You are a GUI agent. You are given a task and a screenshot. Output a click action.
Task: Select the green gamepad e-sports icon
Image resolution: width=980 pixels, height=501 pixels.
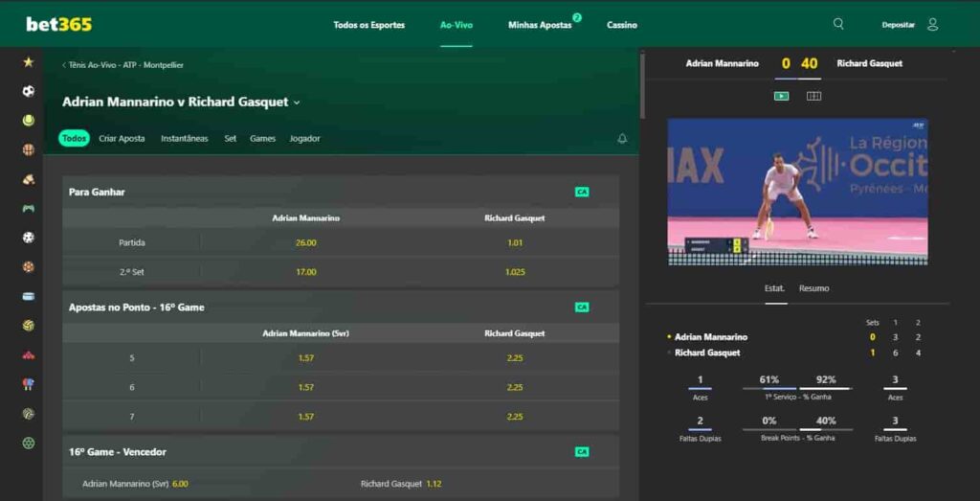[28, 208]
